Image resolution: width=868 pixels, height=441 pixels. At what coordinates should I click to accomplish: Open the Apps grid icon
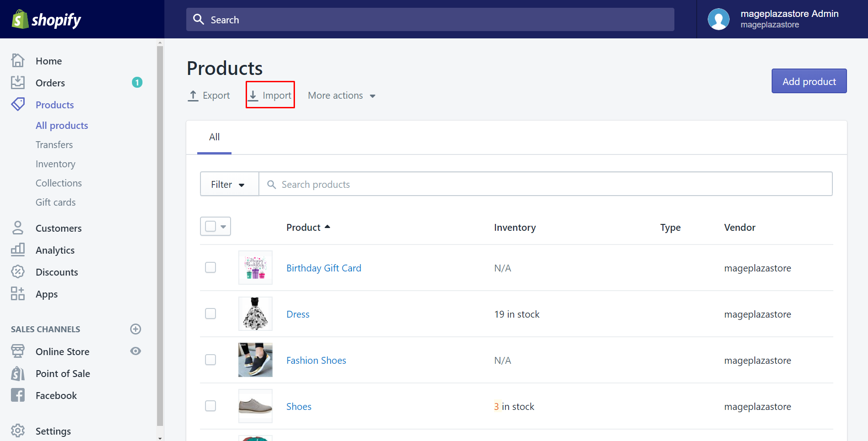coord(18,294)
